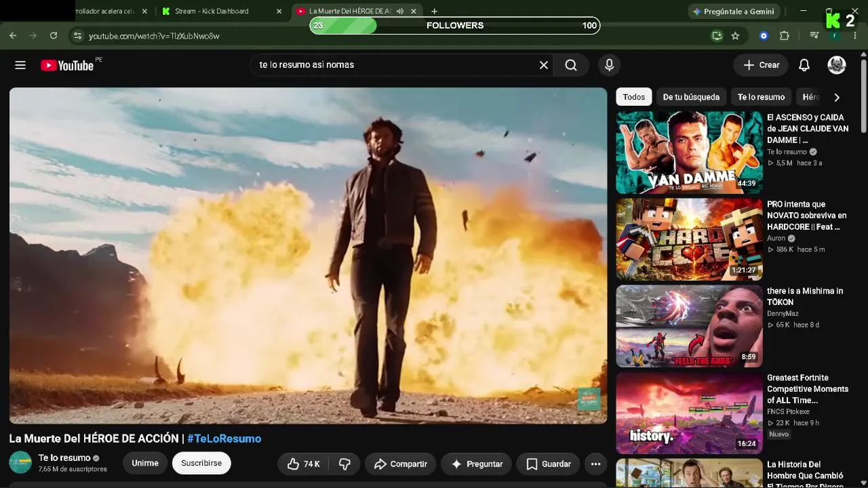The image size is (868, 488).
Task: Click the followers goal progress bar
Action: 454,26
